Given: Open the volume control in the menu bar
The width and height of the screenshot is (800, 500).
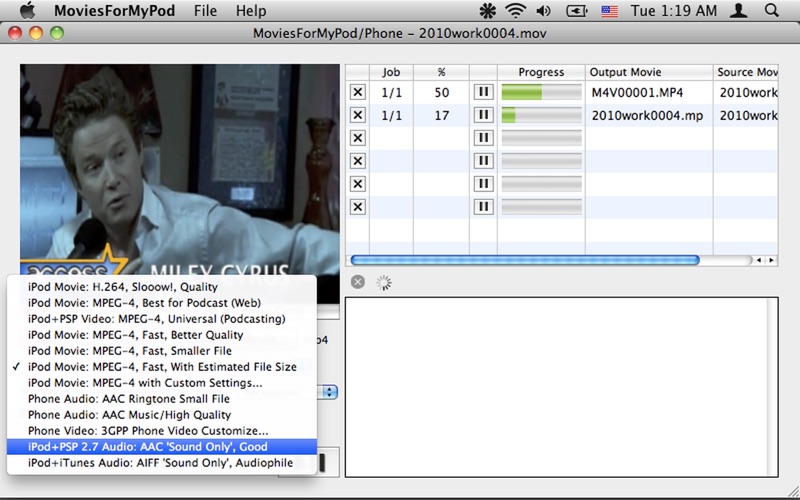Looking at the screenshot, I should pos(543,11).
